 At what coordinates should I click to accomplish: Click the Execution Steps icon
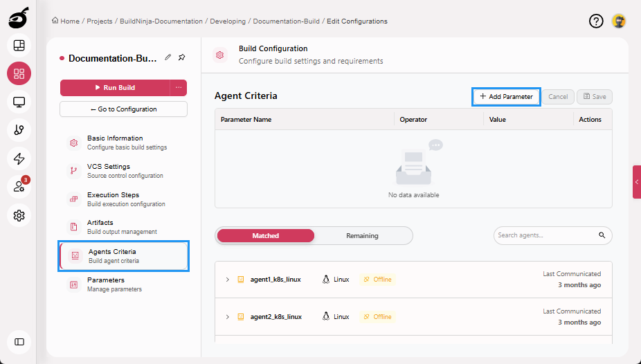pos(73,199)
